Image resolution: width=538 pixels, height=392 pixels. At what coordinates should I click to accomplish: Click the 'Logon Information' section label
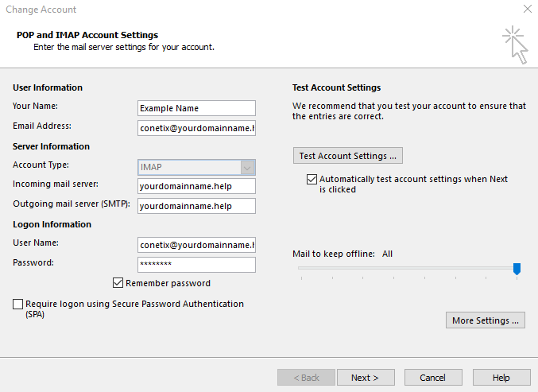coord(52,224)
